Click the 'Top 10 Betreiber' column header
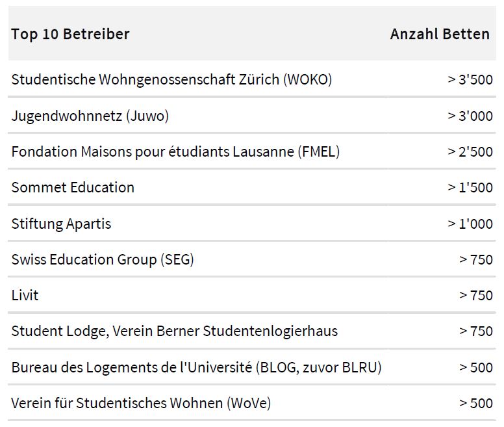The image size is (504, 427). click(70, 34)
